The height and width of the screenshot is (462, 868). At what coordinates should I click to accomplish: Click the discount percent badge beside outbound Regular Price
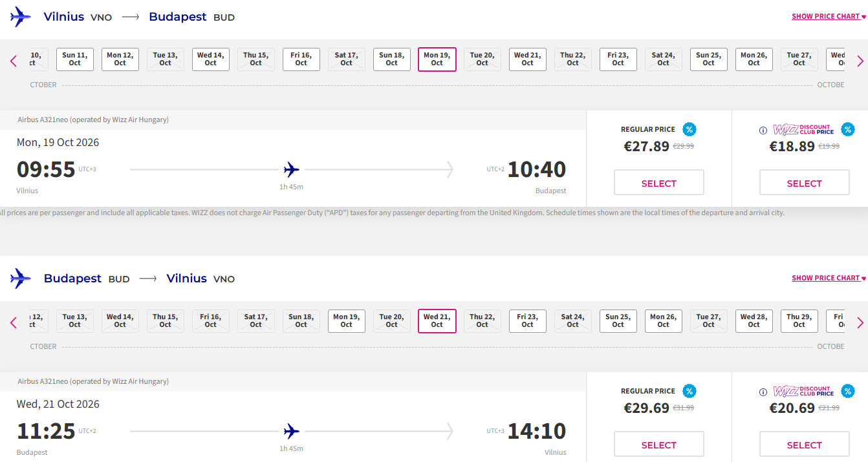click(x=689, y=129)
